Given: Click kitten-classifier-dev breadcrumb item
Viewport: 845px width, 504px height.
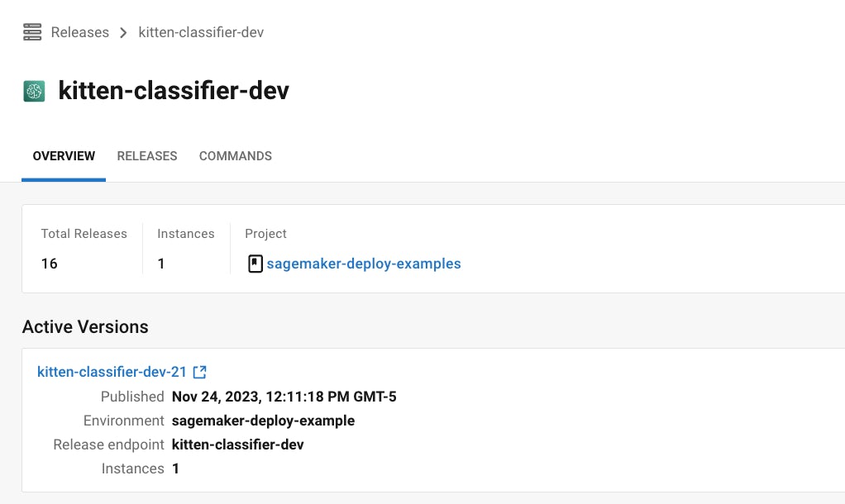Looking at the screenshot, I should (201, 32).
